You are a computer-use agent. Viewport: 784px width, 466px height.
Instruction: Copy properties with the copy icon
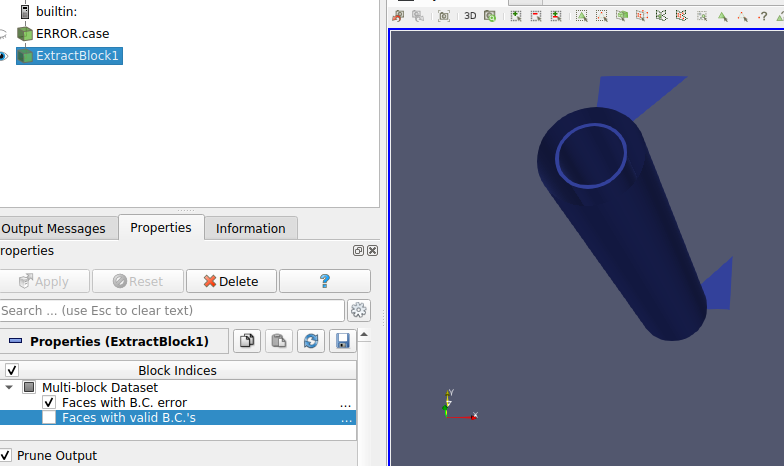click(247, 341)
